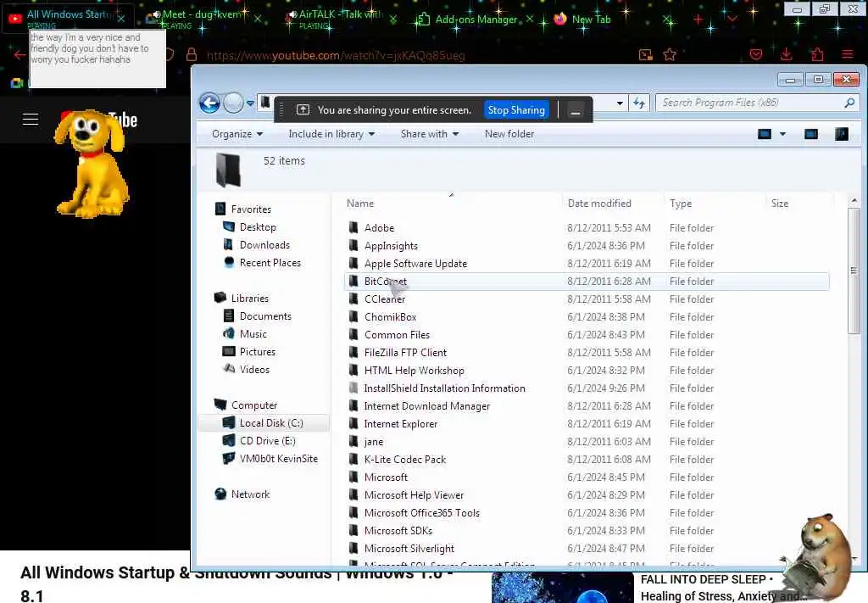
Task: Select VM0b0t KevinSite drive
Action: [x=278, y=459]
